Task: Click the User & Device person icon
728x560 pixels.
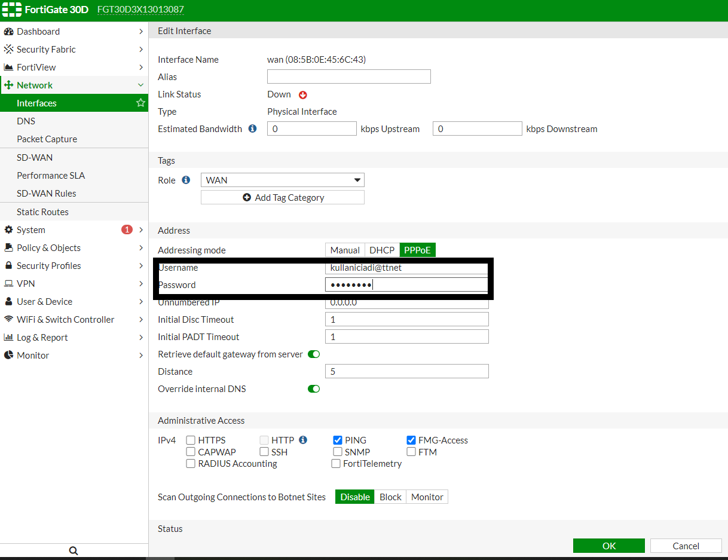Action: [x=8, y=302]
